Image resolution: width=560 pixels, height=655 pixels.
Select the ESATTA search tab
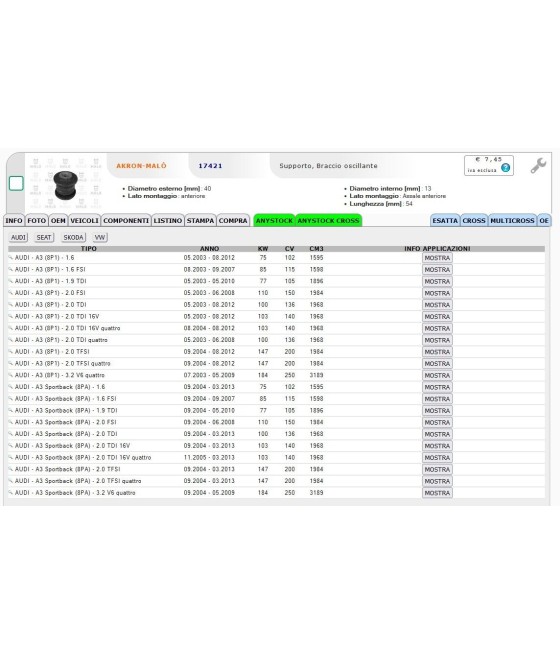click(x=445, y=221)
